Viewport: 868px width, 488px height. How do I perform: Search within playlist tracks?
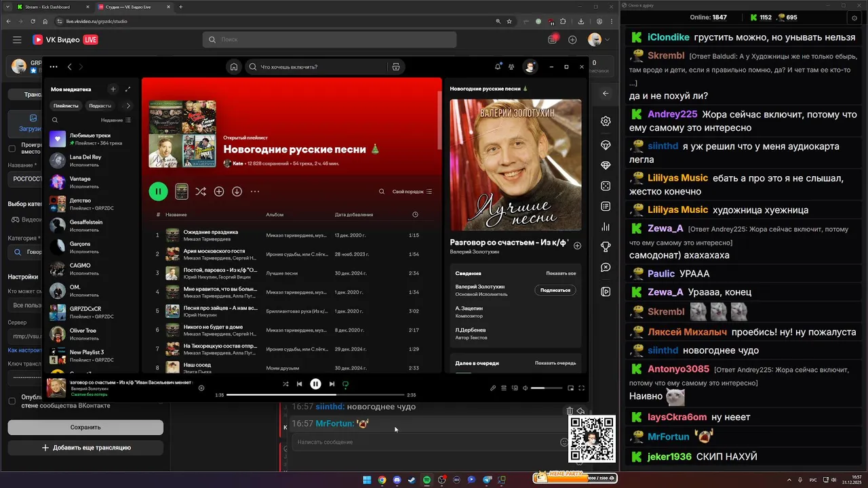(382, 191)
